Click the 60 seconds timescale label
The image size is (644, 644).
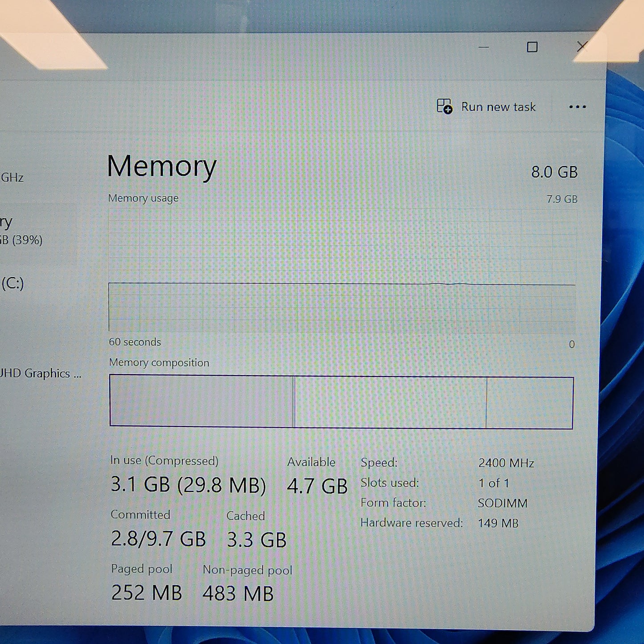(135, 342)
